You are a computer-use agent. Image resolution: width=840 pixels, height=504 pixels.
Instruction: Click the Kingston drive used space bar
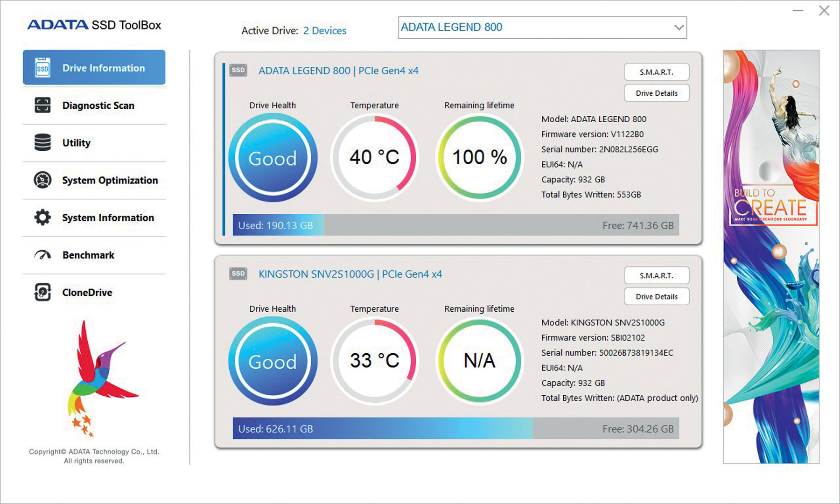383,428
